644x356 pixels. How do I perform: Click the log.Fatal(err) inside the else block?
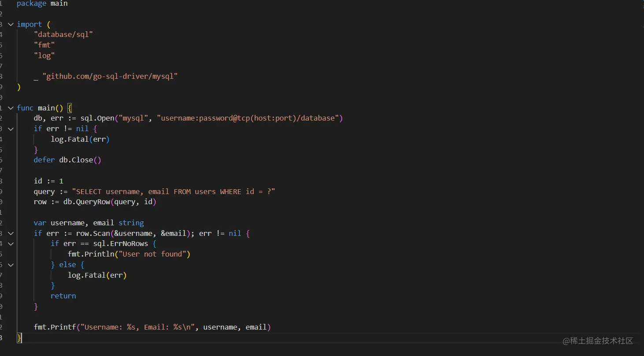pos(97,275)
